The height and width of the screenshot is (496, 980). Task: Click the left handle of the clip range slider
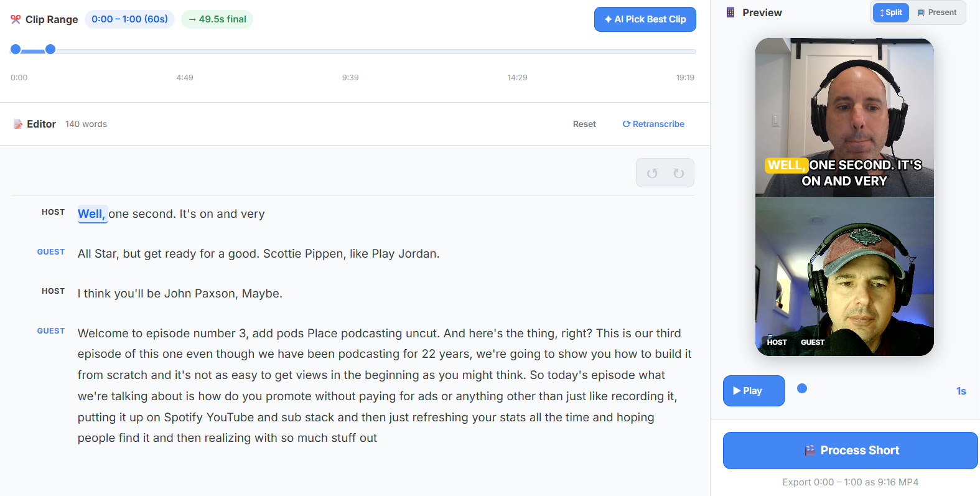point(15,49)
